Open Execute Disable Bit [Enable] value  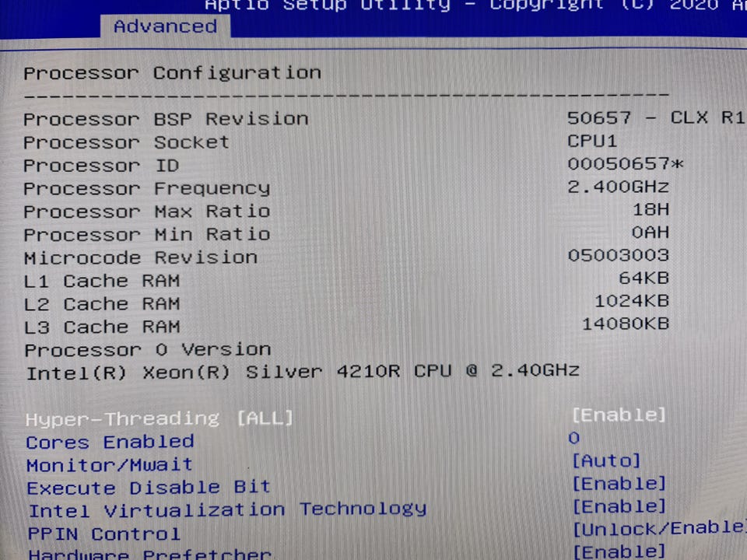[x=619, y=484]
